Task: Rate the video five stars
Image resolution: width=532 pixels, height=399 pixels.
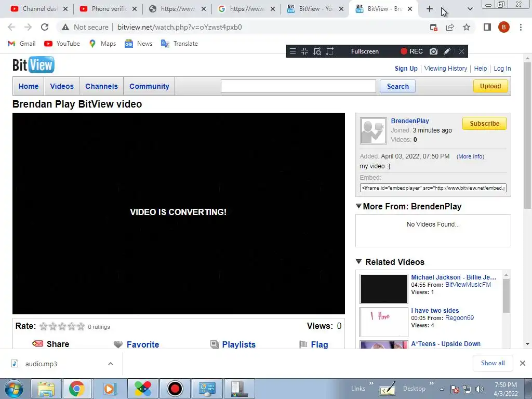Action: click(81, 326)
